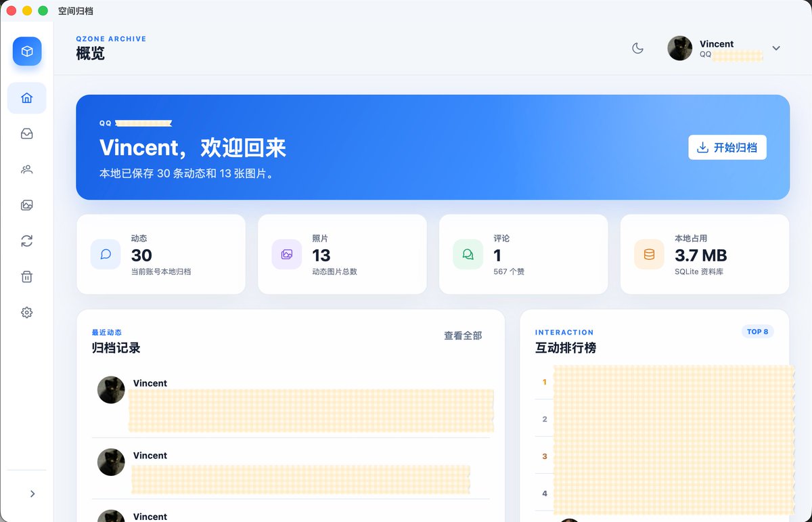Click the 567 个赞 text
812x522 pixels.
click(509, 271)
